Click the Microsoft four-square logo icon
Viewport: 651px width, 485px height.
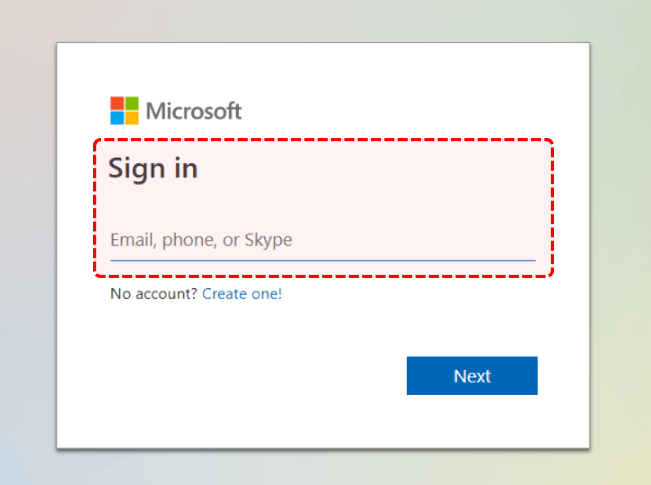124,110
